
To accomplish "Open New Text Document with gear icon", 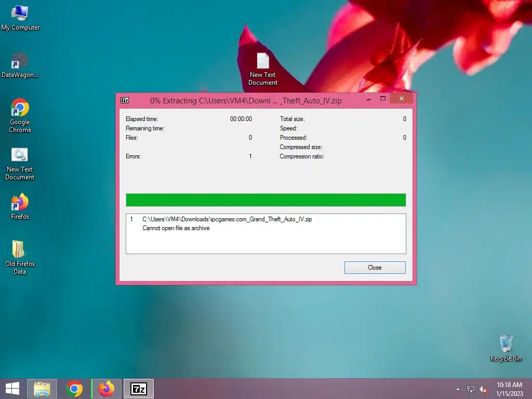I will [20, 164].
